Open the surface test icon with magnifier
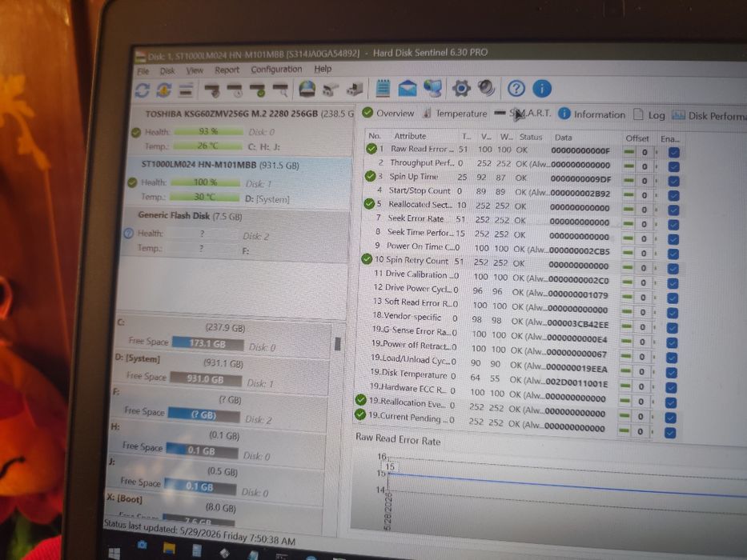 coord(280,90)
